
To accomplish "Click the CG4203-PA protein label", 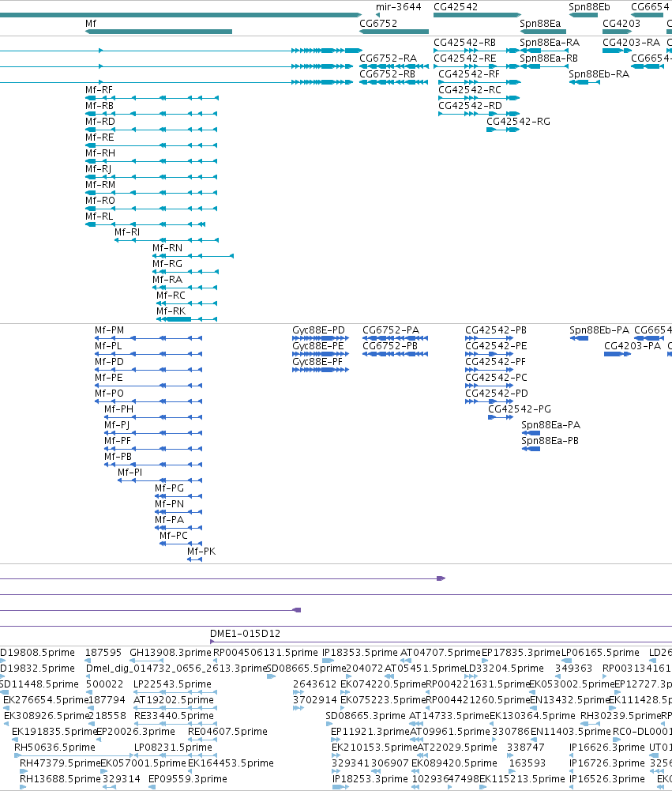I will point(633,345).
